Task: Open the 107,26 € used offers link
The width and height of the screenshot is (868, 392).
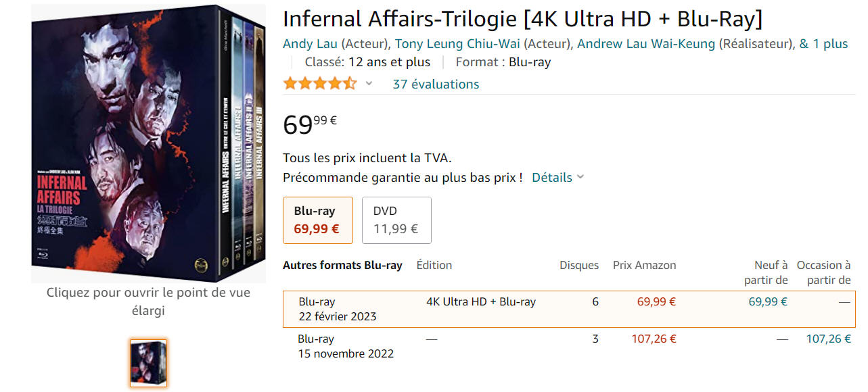Action: click(828, 339)
